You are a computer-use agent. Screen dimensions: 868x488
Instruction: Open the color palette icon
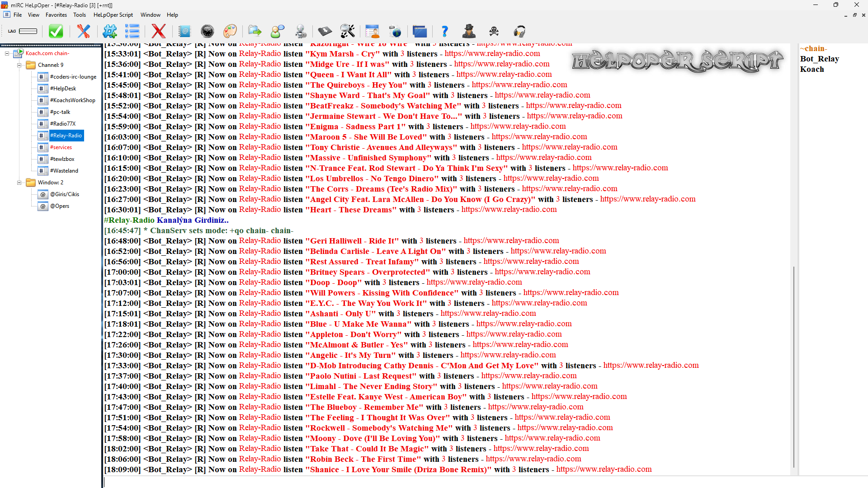click(230, 31)
